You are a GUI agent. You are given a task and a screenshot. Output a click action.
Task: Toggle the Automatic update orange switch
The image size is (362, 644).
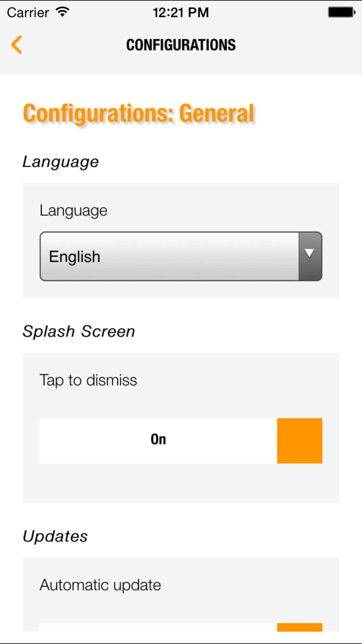tap(300, 627)
